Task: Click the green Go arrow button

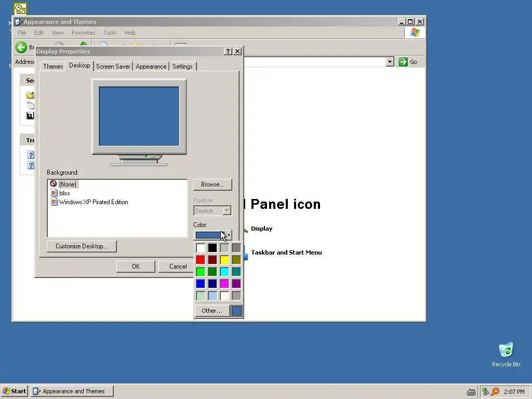Action: pos(403,62)
